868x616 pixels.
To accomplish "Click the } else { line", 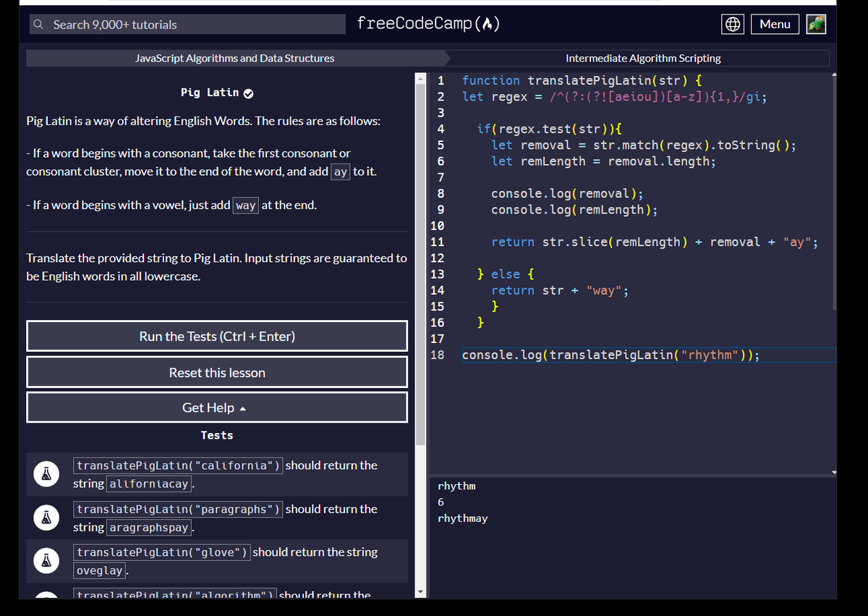I will (x=506, y=274).
